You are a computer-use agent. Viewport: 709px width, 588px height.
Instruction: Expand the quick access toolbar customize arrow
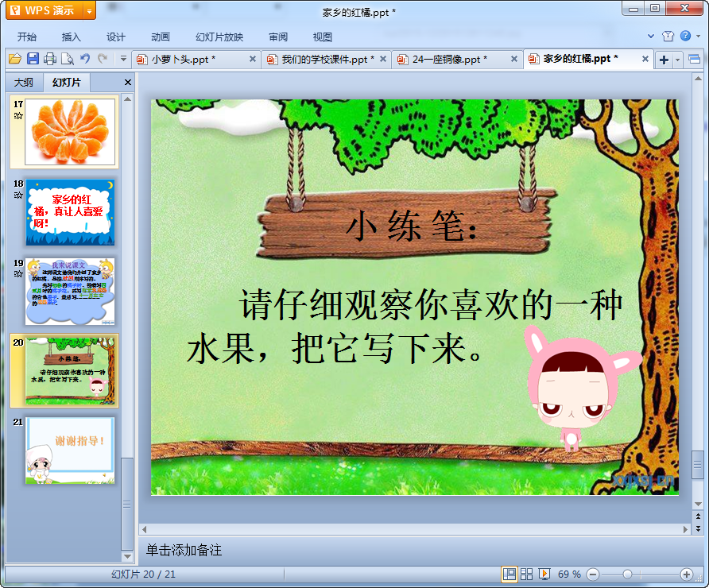(x=123, y=59)
